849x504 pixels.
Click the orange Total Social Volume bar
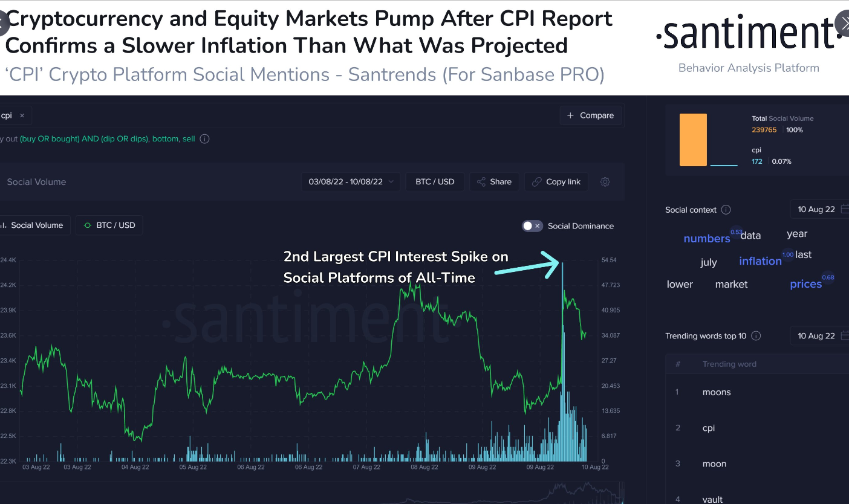693,140
